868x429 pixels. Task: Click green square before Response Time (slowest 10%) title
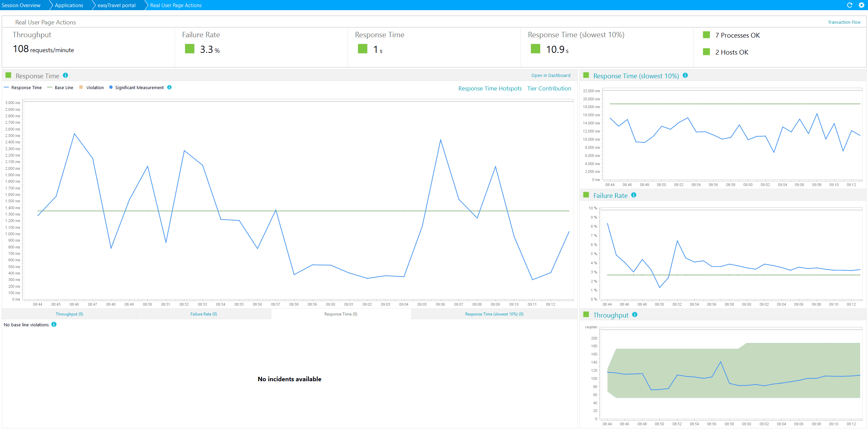[586, 75]
